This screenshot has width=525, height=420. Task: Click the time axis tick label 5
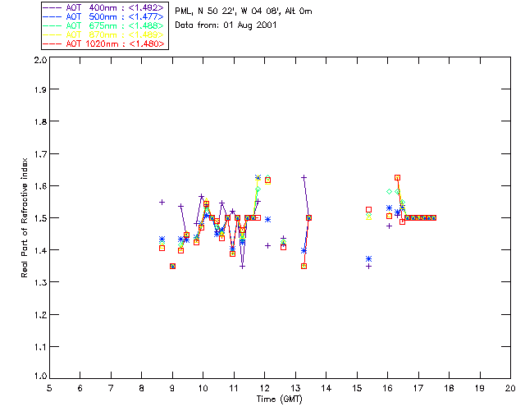[49, 388]
